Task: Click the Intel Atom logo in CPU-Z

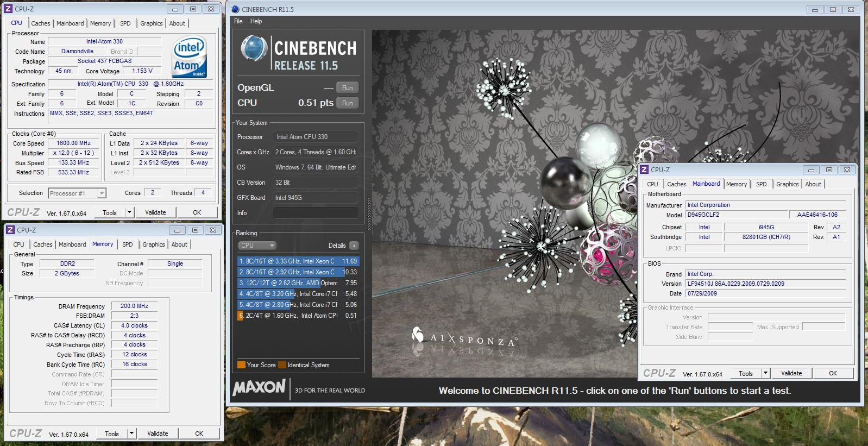Action: click(x=190, y=57)
